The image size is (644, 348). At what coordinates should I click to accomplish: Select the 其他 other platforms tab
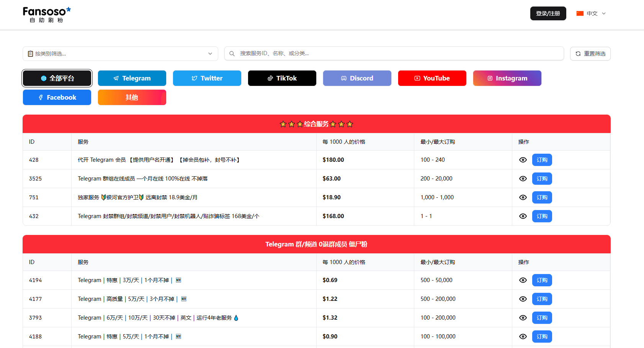coord(132,97)
